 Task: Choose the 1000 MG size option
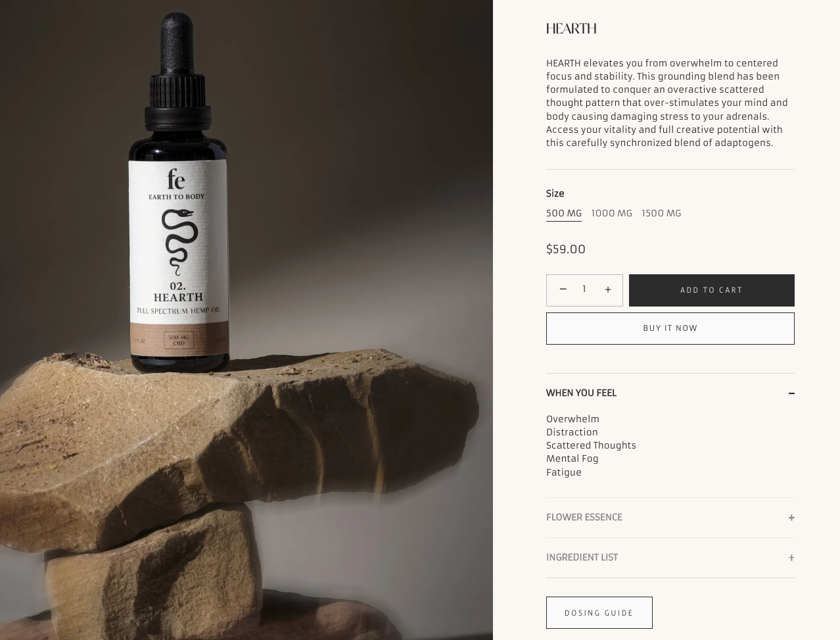[611, 213]
